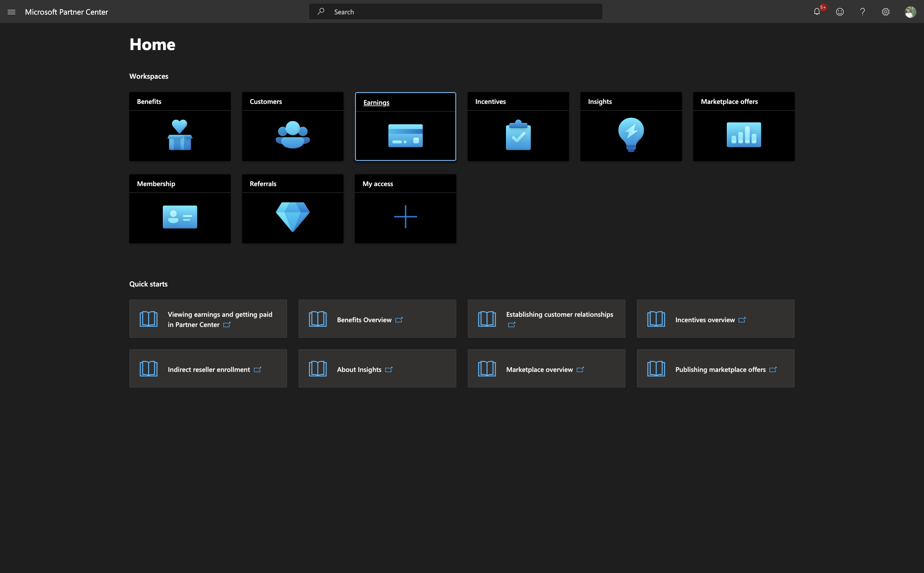
Task: Click the Microsoft Partner Center title
Action: [x=66, y=12]
